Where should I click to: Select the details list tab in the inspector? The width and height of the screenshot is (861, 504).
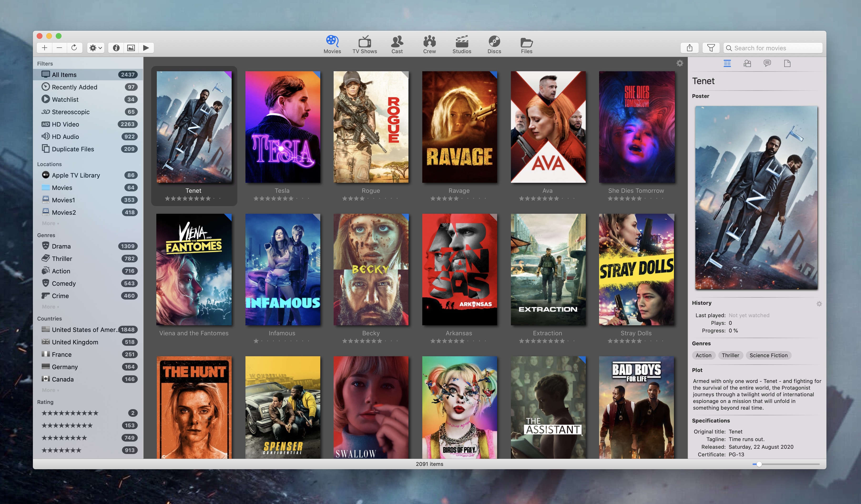[x=727, y=63]
